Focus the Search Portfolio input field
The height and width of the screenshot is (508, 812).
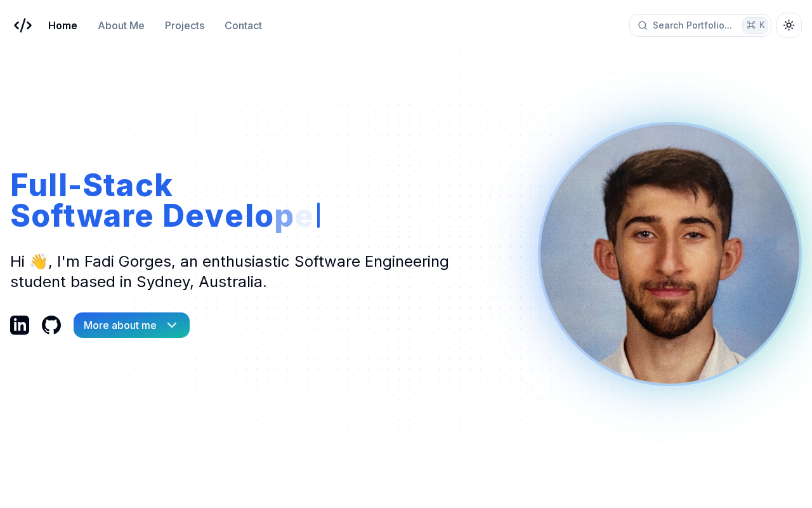click(x=700, y=25)
